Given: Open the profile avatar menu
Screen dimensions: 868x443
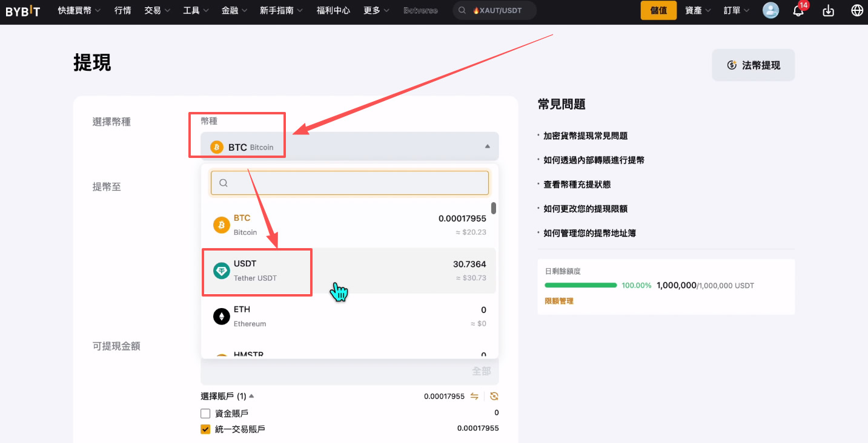Looking at the screenshot, I should [x=770, y=10].
